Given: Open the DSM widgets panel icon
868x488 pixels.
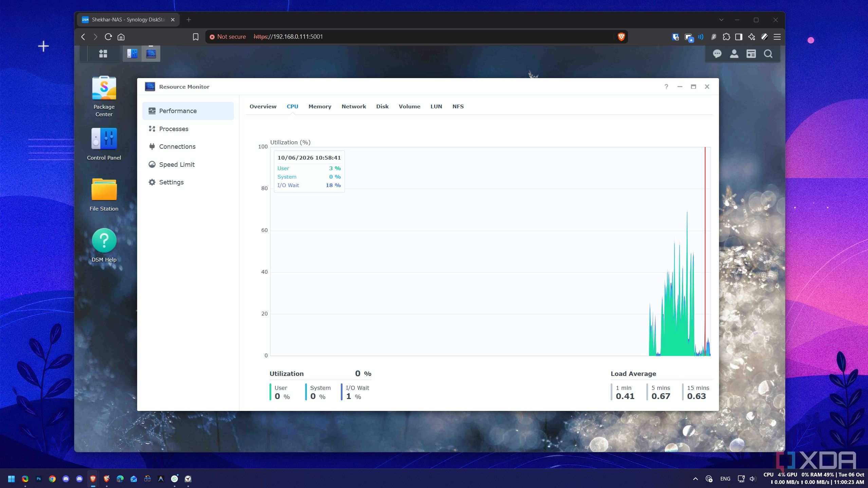Looking at the screenshot, I should [x=751, y=54].
